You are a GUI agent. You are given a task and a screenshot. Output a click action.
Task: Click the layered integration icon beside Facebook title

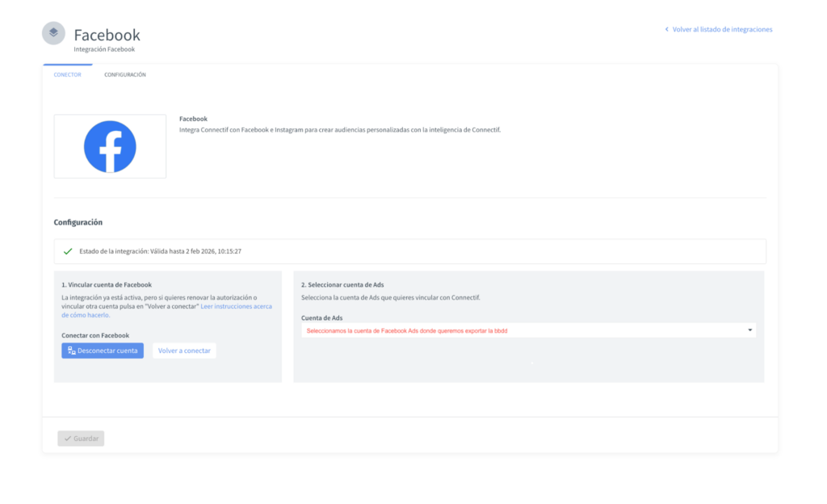53,33
